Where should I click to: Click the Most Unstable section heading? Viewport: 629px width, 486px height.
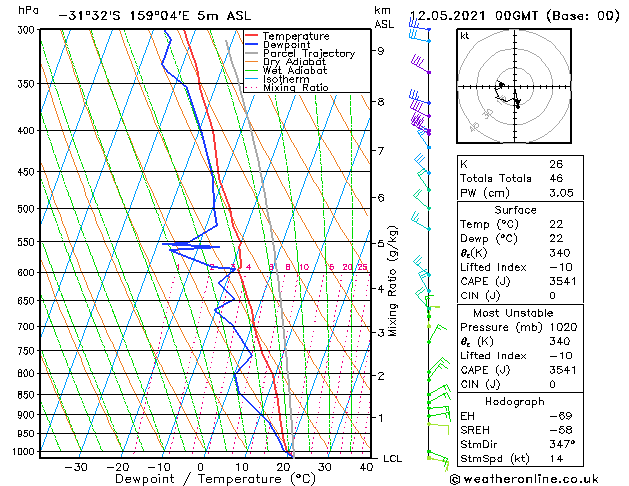(x=513, y=313)
